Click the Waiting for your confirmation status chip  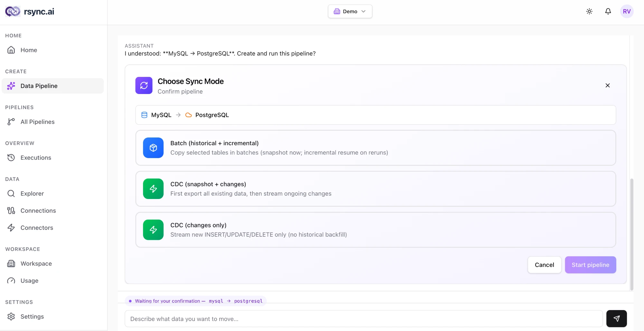(195, 301)
